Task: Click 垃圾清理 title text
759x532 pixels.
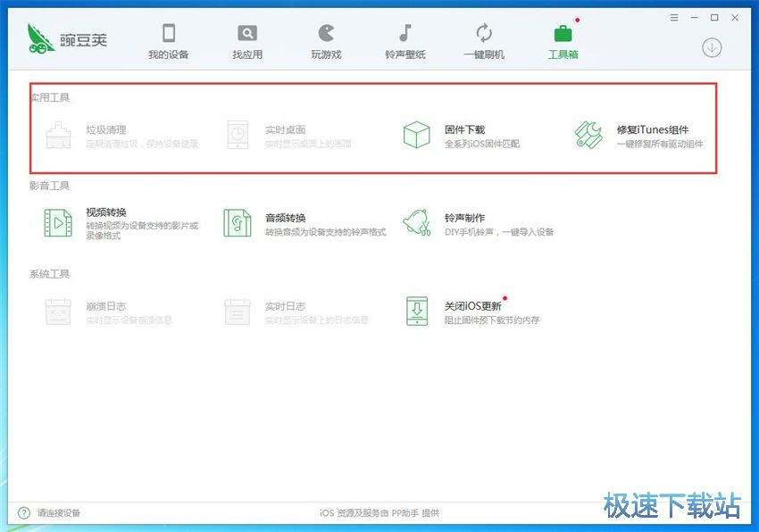Action: [106, 129]
